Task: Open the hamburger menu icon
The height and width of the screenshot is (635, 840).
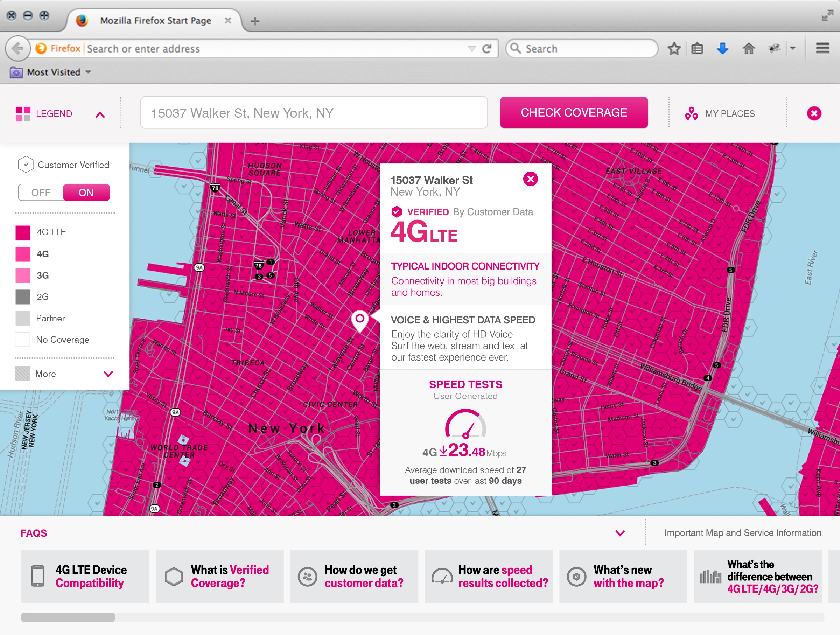Action: 822,48
